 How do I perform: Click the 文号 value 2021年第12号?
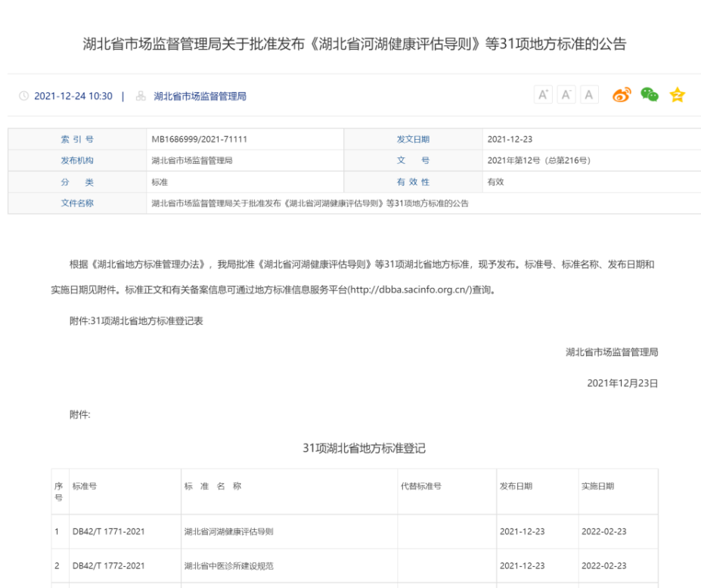tap(539, 161)
